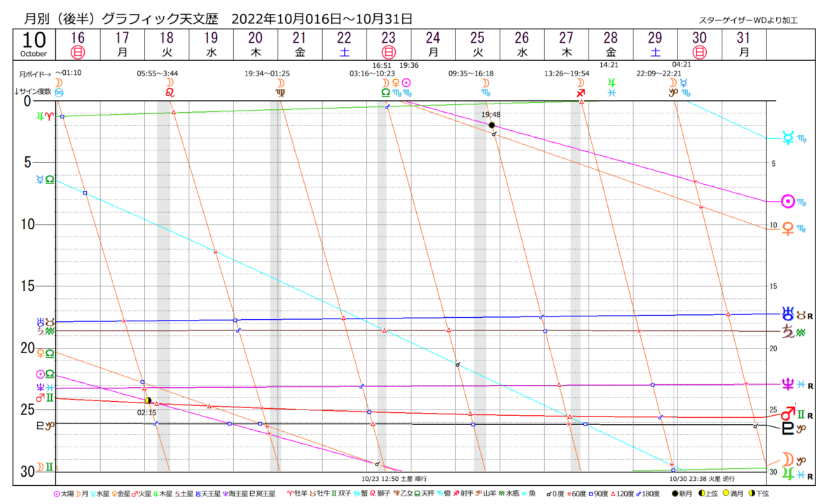The width and height of the screenshot is (828, 504).
Task: Select the Venus symbol on the right axis
Action: (x=788, y=227)
